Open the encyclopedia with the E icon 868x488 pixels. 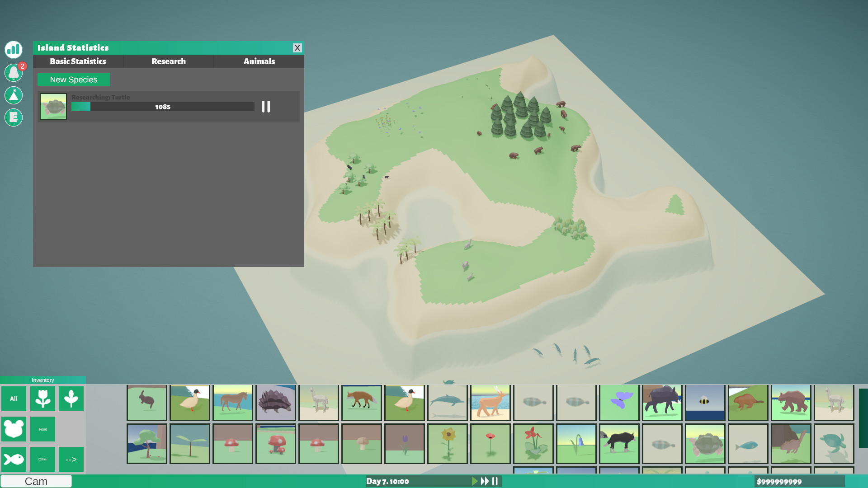point(13,117)
